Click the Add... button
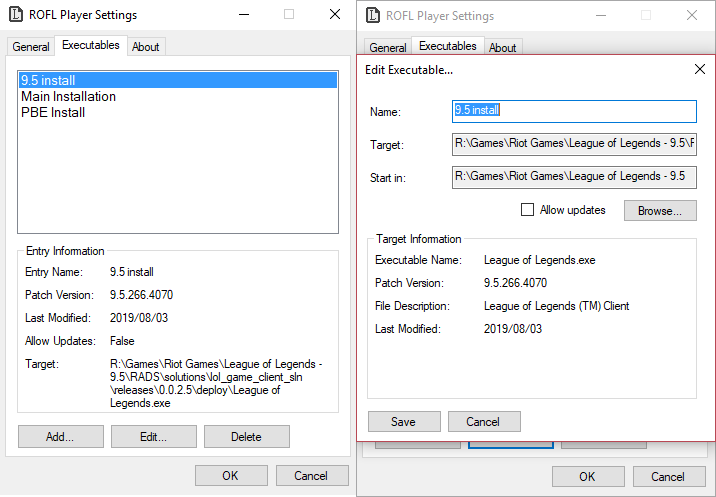 [61, 437]
